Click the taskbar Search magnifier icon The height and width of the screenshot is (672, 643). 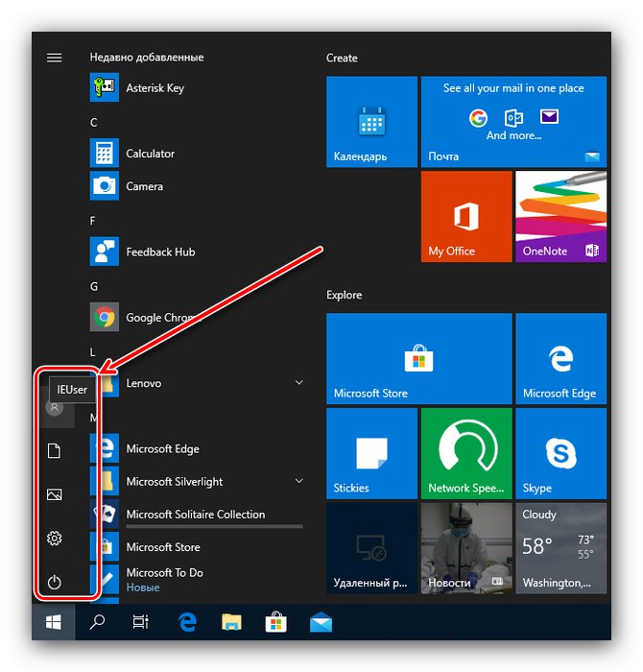(x=97, y=622)
